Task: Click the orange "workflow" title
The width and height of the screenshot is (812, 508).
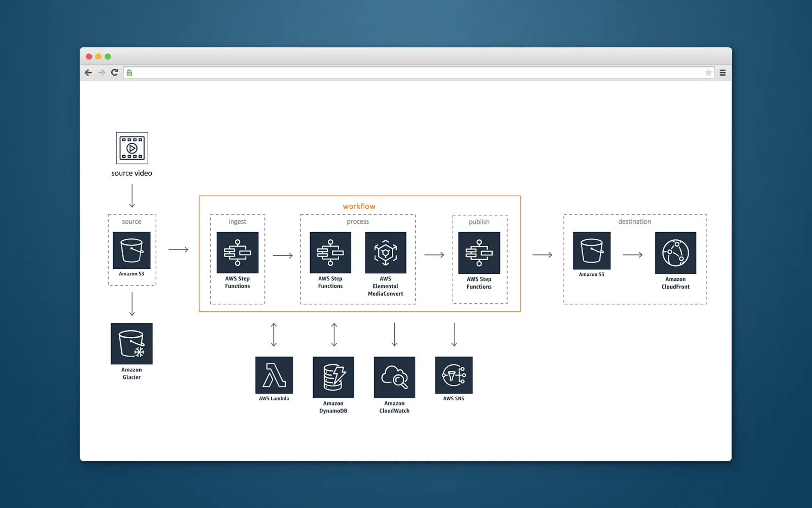Action: [x=359, y=206]
